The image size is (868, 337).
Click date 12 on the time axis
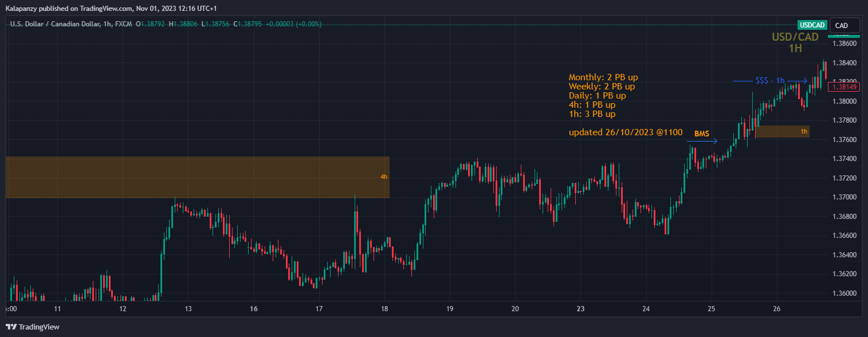tap(123, 309)
